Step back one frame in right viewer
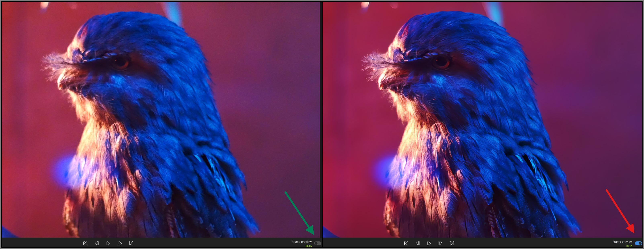Image resolution: width=644 pixels, height=249 pixels. [417, 243]
